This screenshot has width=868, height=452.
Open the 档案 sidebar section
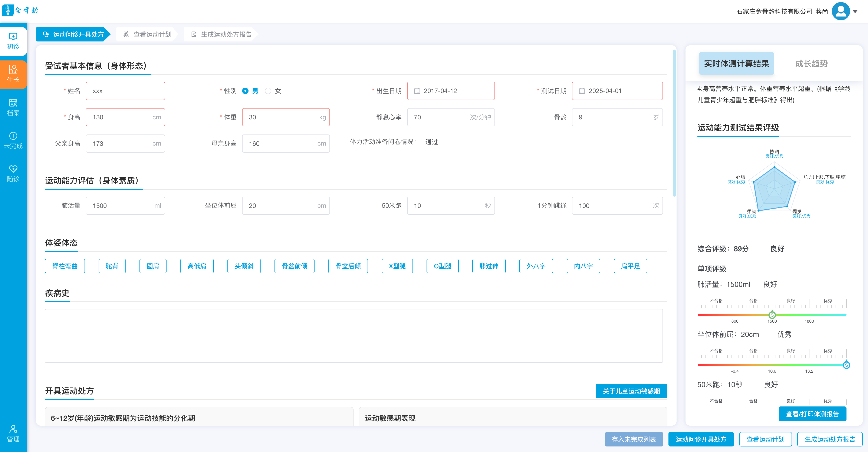pos(13,107)
